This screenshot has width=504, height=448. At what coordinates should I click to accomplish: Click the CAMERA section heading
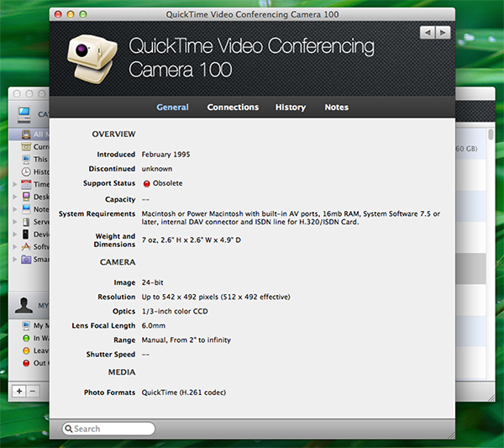(x=118, y=262)
